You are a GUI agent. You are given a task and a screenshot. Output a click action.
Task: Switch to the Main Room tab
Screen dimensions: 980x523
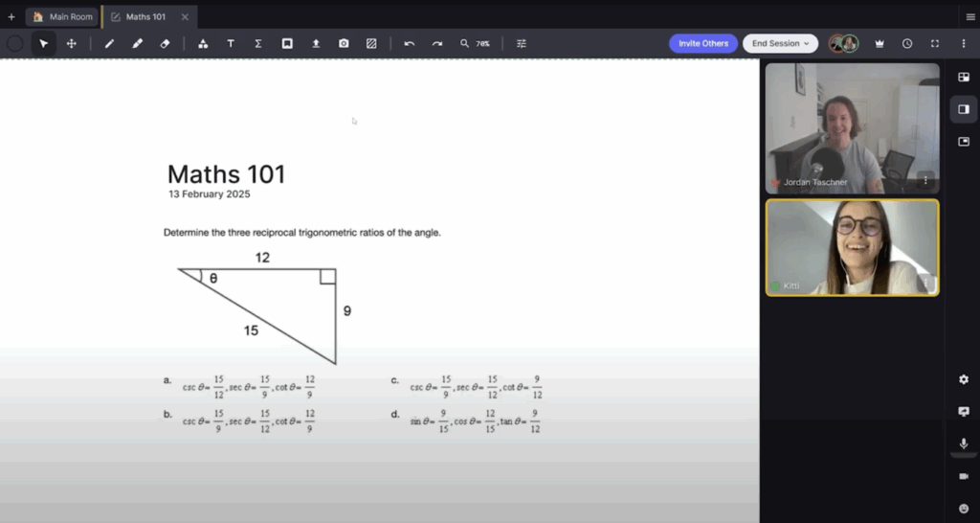click(63, 16)
